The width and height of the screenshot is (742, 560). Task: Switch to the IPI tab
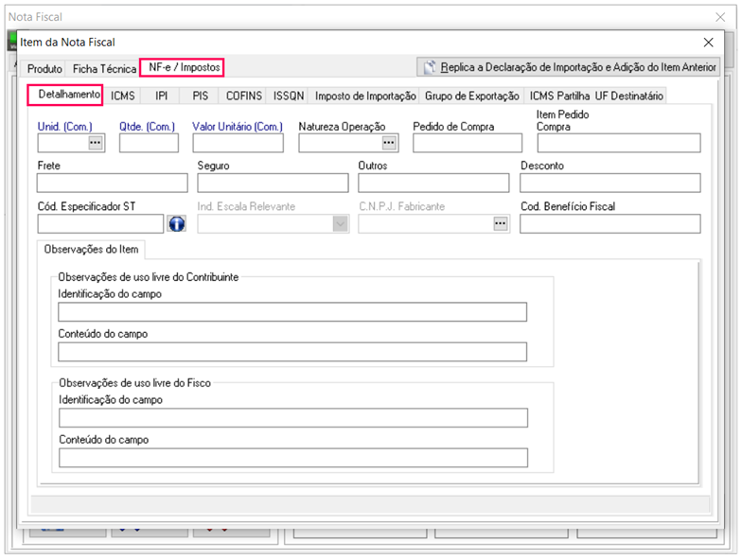[x=161, y=96]
